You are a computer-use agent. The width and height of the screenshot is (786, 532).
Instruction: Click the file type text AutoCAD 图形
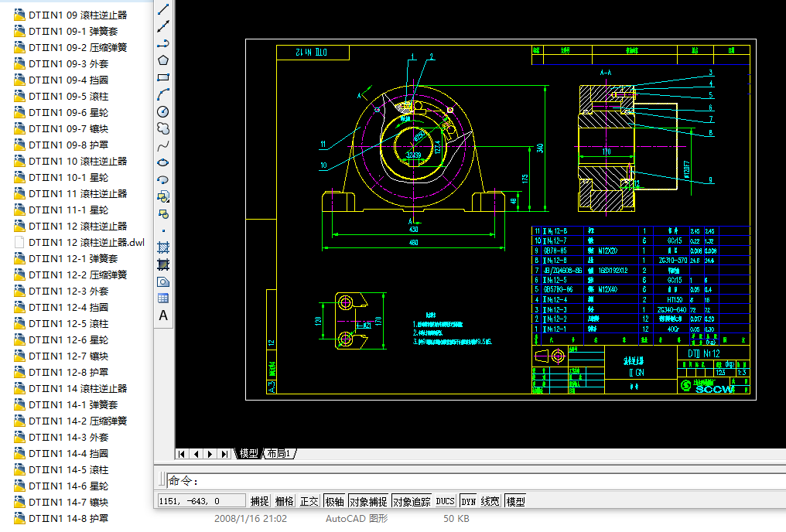click(357, 519)
